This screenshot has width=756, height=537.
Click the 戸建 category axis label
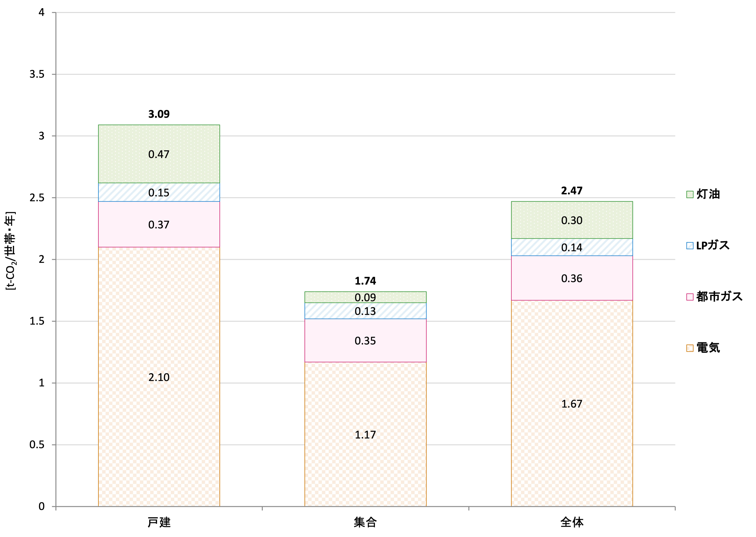point(159,522)
